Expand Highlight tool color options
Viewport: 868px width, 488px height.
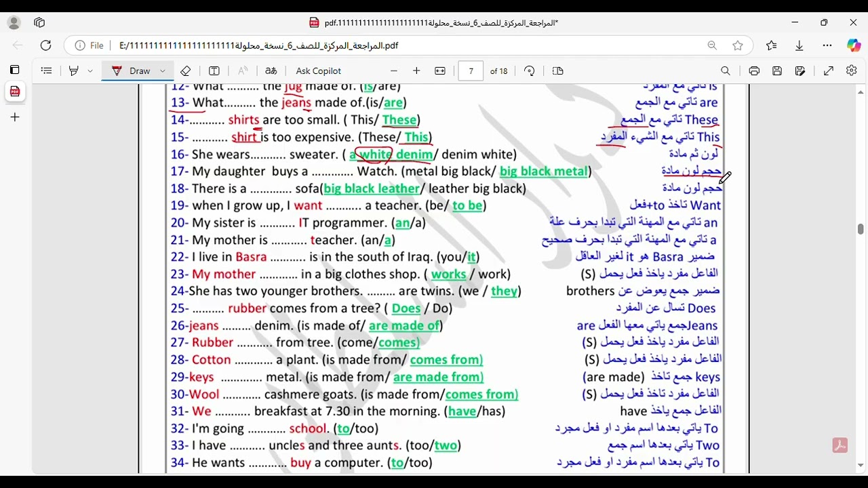(90, 70)
